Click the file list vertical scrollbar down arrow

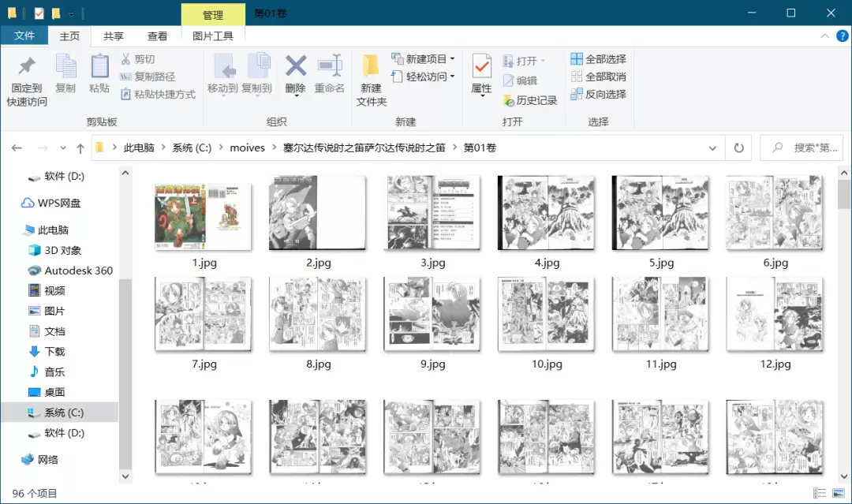[844, 476]
